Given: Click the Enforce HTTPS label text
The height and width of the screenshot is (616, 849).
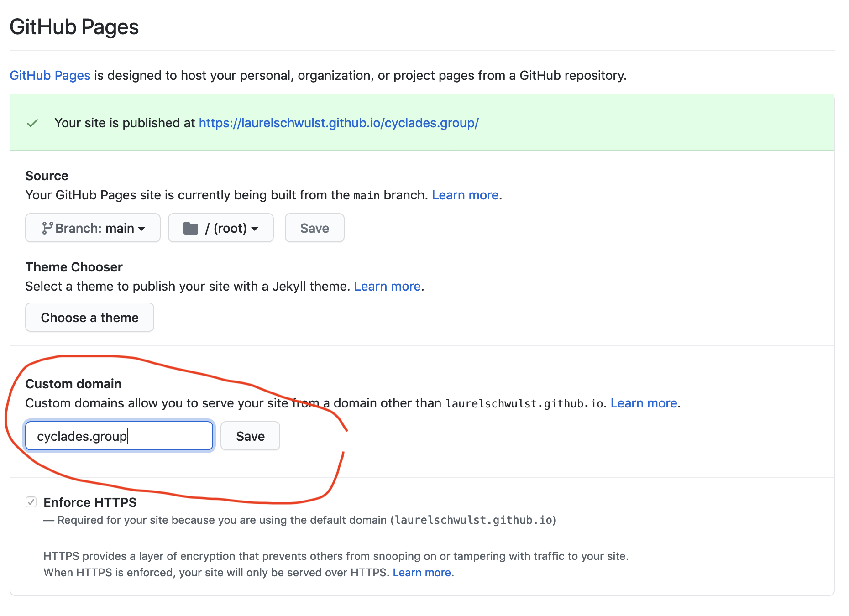Looking at the screenshot, I should tap(90, 502).
